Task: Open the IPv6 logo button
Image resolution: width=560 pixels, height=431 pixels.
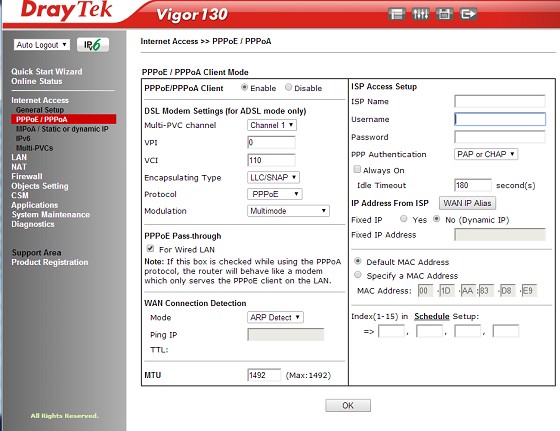Action: pos(93,45)
